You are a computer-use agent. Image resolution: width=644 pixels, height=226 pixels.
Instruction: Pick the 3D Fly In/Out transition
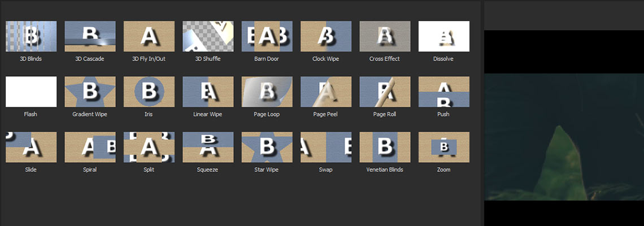click(x=149, y=36)
